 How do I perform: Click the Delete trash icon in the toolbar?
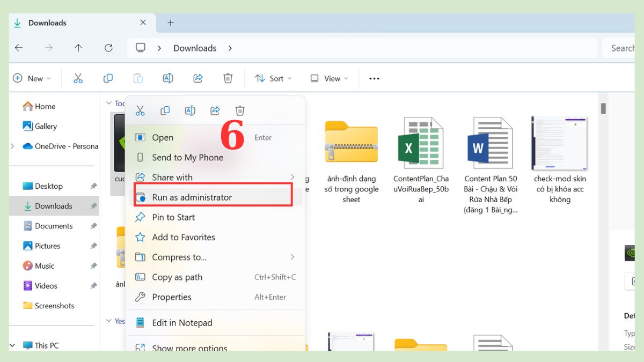click(228, 78)
